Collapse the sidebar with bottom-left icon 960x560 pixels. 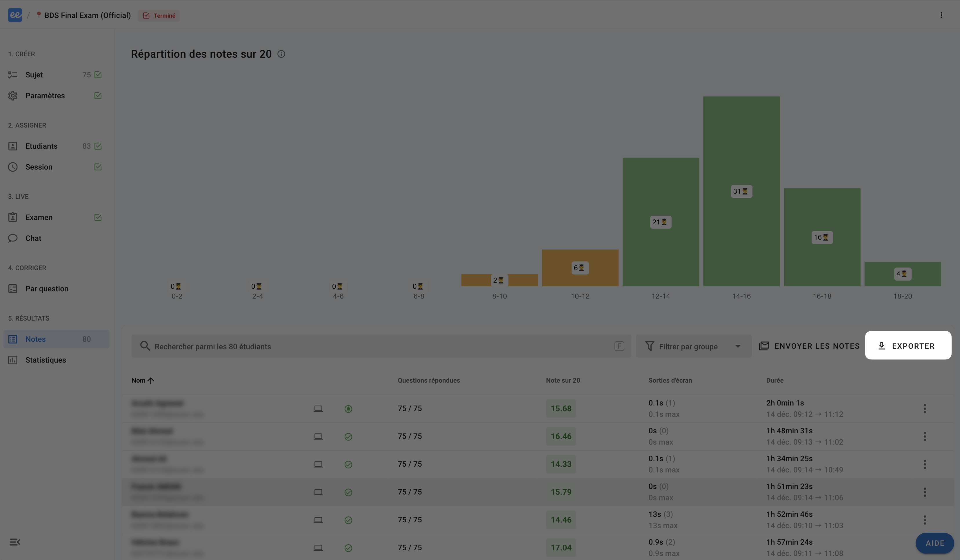click(15, 542)
